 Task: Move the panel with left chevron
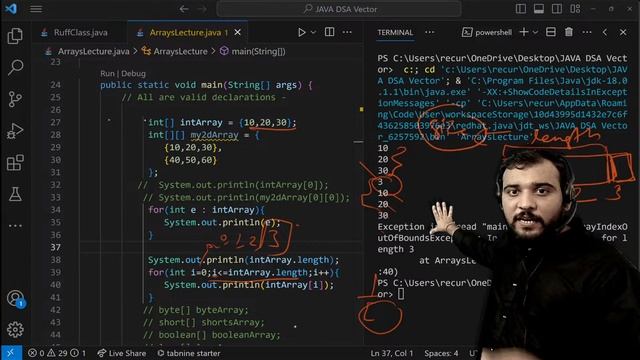click(605, 32)
